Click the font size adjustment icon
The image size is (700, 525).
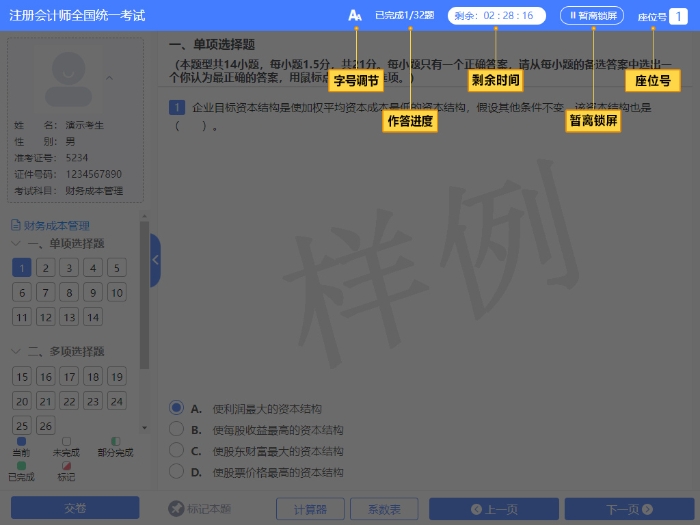click(x=354, y=15)
